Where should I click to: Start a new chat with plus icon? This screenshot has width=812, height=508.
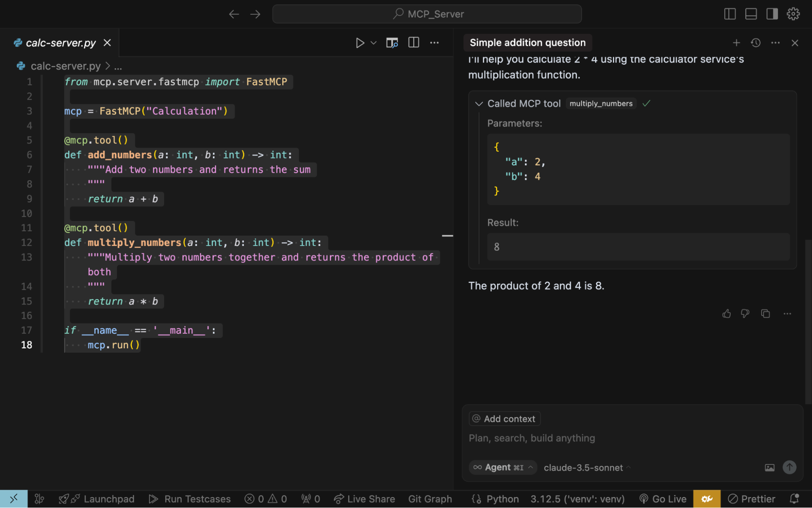click(x=736, y=43)
